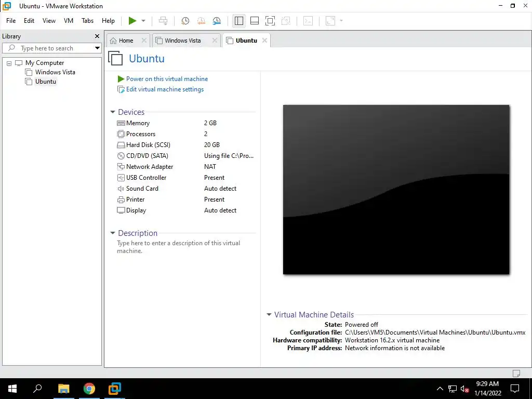Click the green Power On toolbar button
Viewport: 532px width, 399px height.
pyautogui.click(x=132, y=21)
